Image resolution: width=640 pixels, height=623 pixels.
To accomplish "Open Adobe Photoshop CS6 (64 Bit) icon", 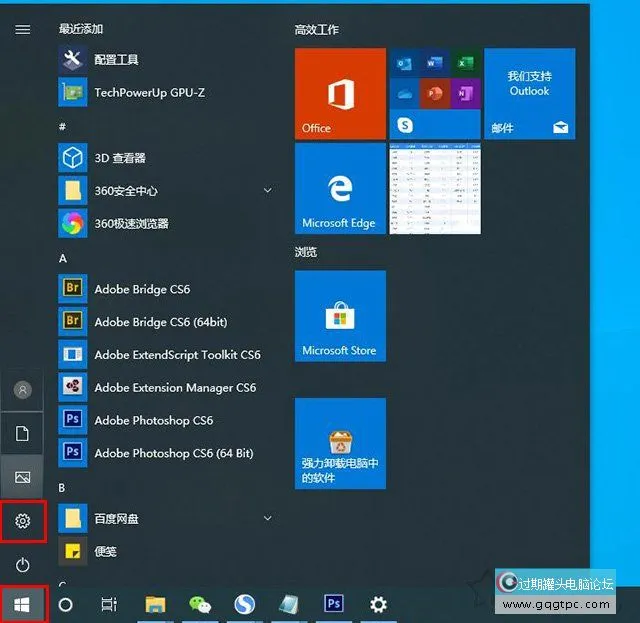I will 73,452.
